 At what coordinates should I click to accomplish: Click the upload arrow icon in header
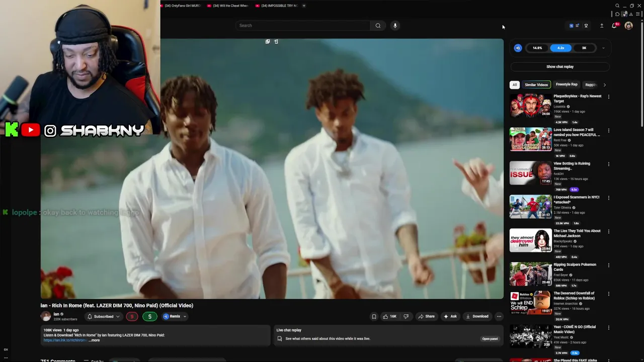click(601, 26)
